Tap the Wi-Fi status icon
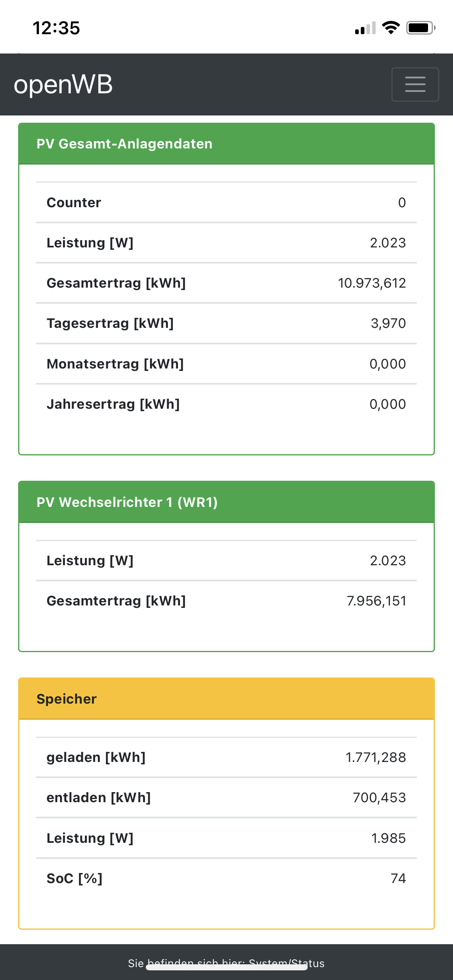The width and height of the screenshot is (453, 980). point(391,28)
